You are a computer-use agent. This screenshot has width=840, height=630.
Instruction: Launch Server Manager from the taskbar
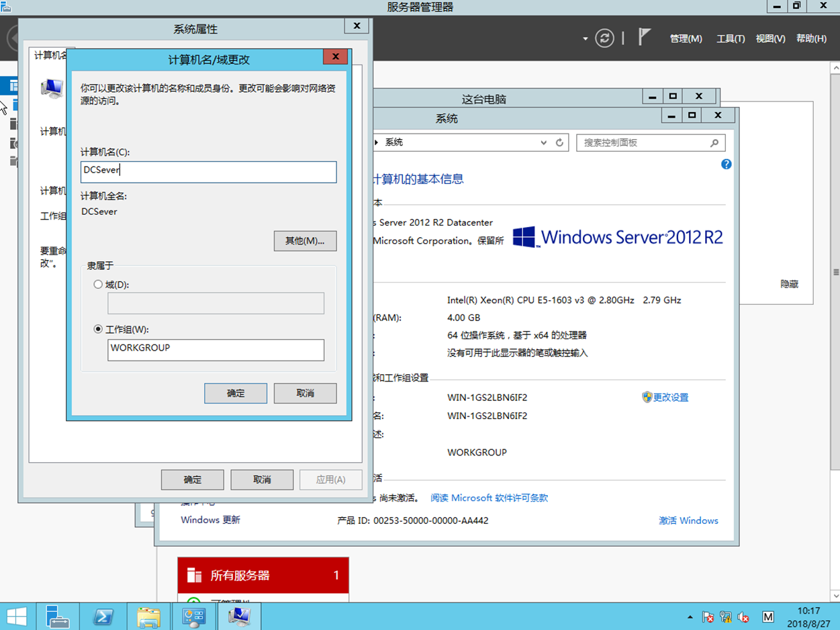click(57, 617)
